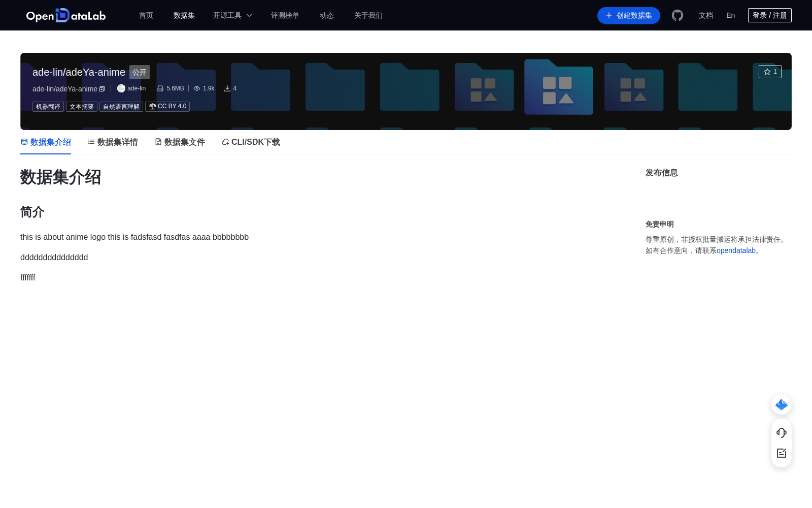Click the CC BY 4.0 license tag

[x=167, y=107]
